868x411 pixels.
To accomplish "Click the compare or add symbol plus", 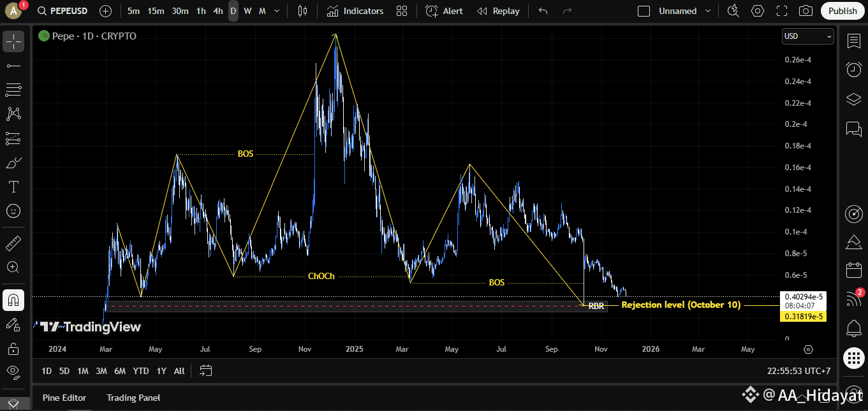I will coord(105,11).
